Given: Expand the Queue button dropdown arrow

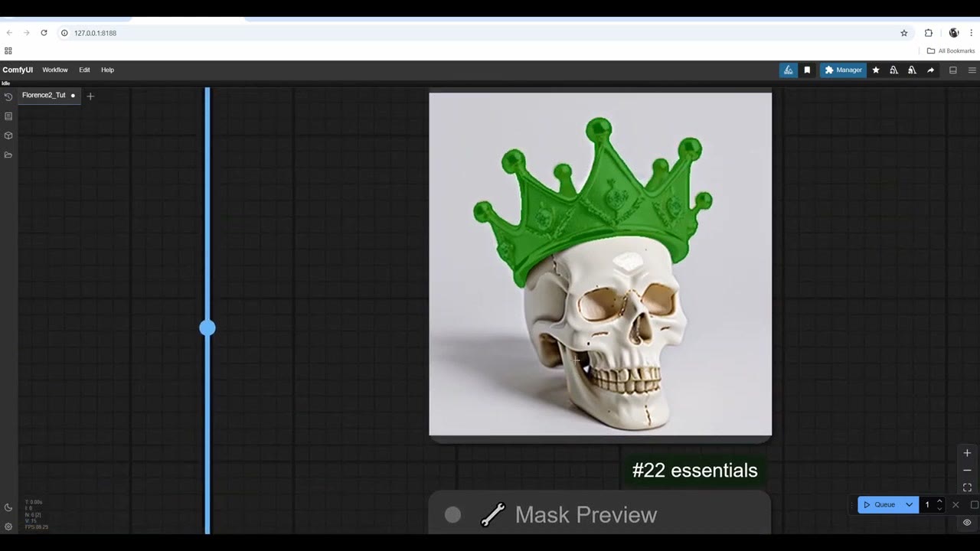Looking at the screenshot, I should [x=909, y=505].
